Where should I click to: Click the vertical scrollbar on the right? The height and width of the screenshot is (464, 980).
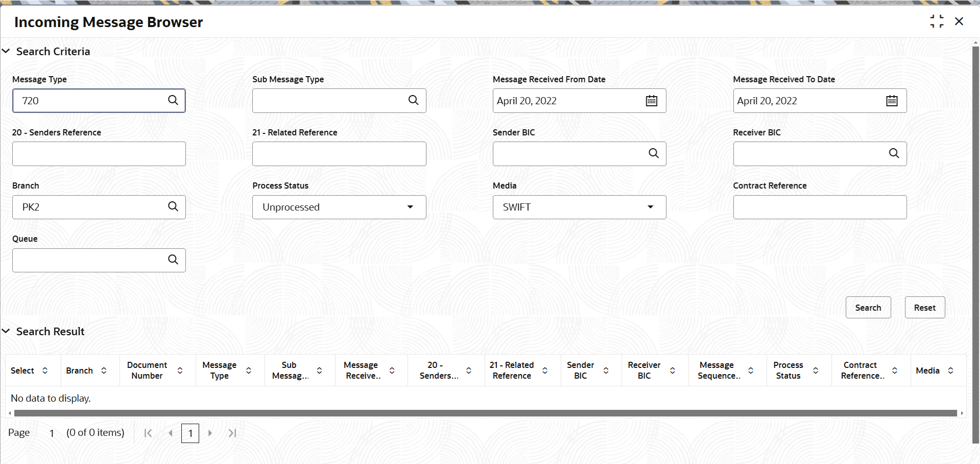click(975, 245)
